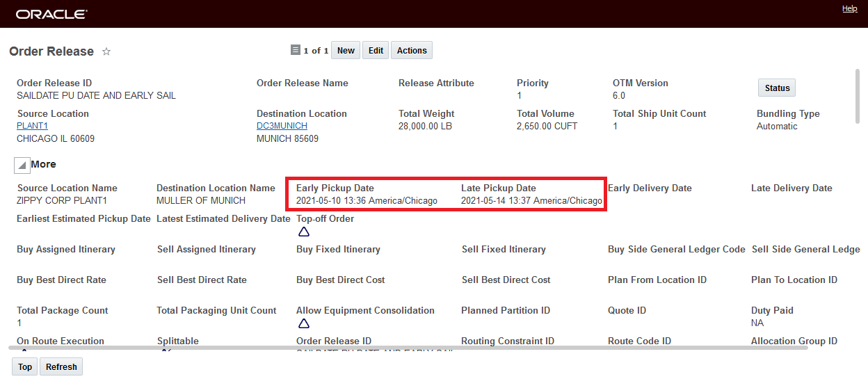Click the Buy Side General Ledger Code label

677,249
